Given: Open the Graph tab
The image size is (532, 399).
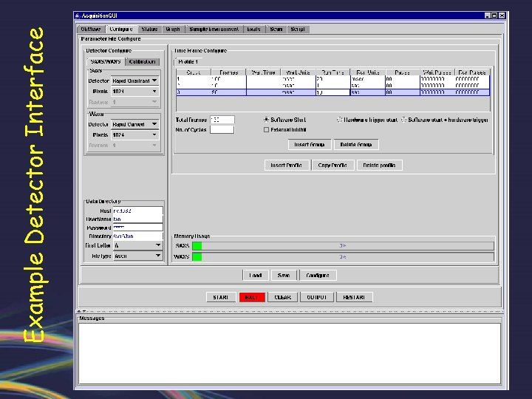Looking at the screenshot, I should point(172,29).
